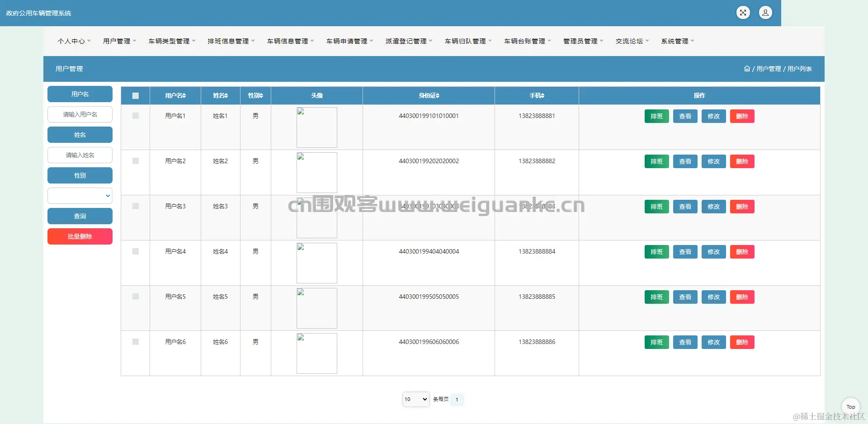Sort table by 手机 column header
The image size is (868, 424).
[537, 95]
